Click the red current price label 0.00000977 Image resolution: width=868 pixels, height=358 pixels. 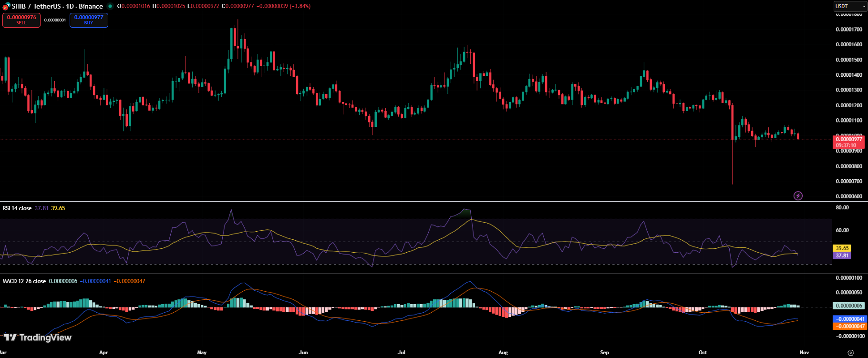[x=849, y=139]
